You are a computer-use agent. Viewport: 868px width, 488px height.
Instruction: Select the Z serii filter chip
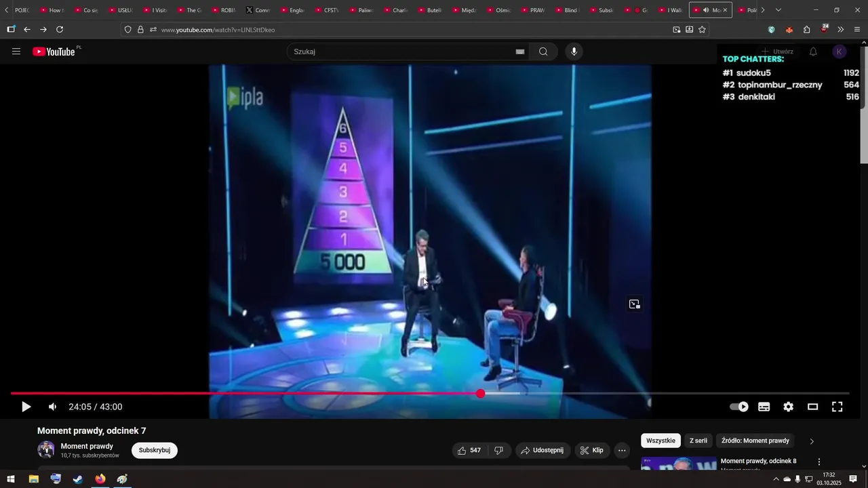click(698, 441)
